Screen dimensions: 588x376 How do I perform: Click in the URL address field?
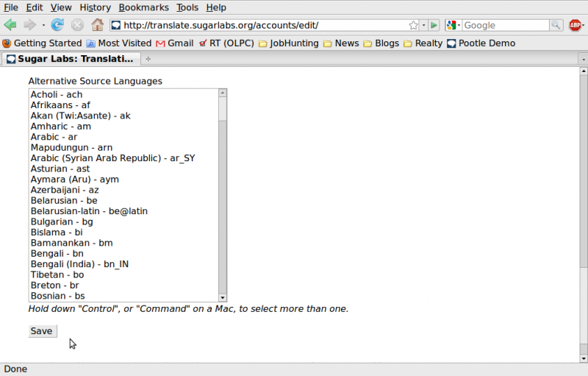pyautogui.click(x=257, y=25)
